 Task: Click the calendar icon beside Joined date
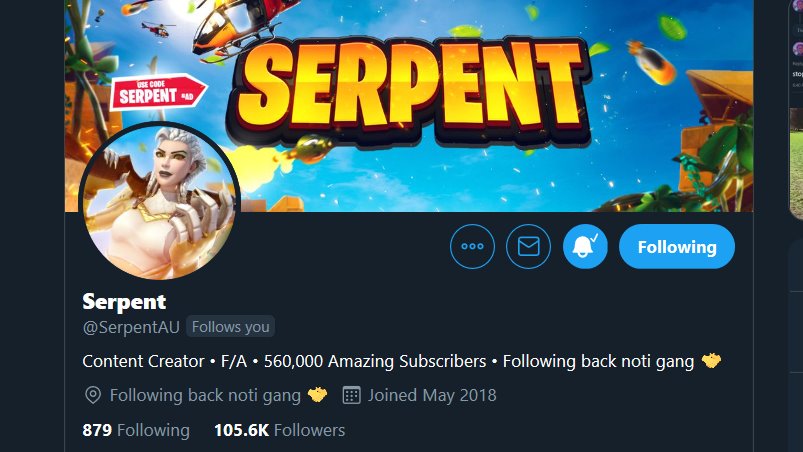tap(351, 395)
